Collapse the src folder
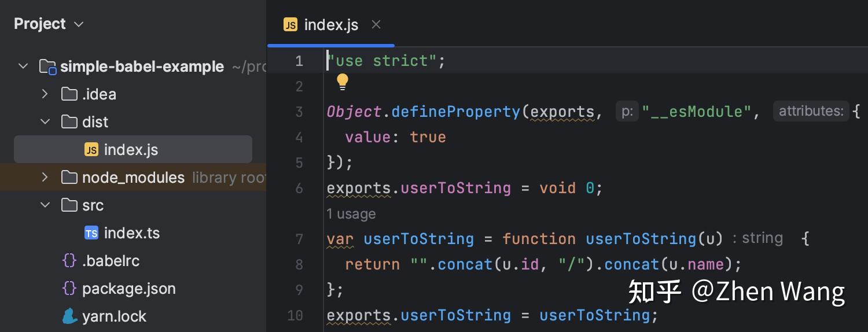 click(45, 205)
